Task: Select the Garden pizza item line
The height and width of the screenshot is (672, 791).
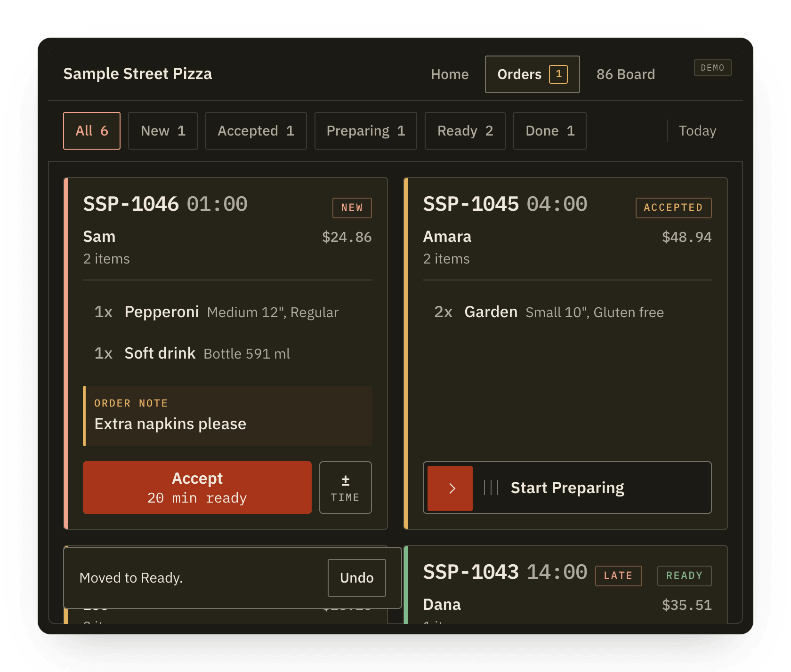Action: [x=567, y=312]
